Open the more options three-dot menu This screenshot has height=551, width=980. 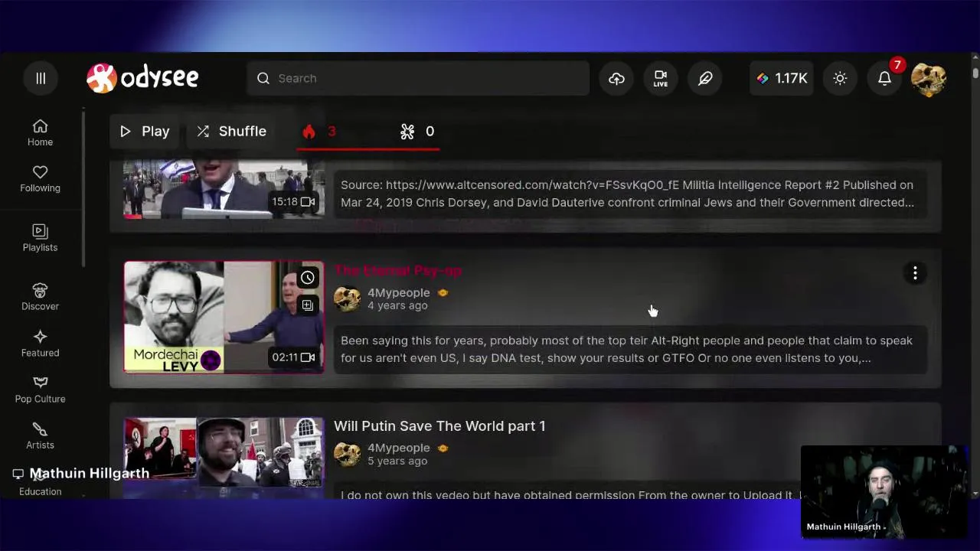pos(915,273)
